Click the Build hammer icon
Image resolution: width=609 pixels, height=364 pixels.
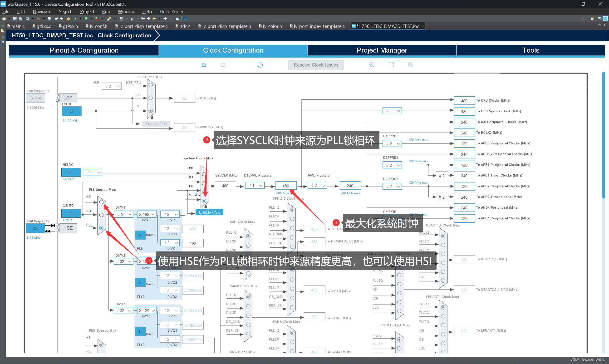click(39, 19)
